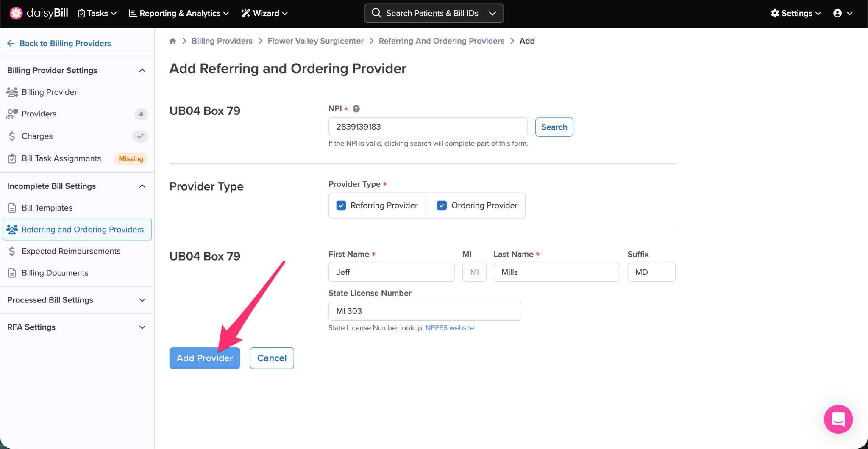This screenshot has height=449, width=868.
Task: Open the Tasks menu
Action: pos(97,13)
